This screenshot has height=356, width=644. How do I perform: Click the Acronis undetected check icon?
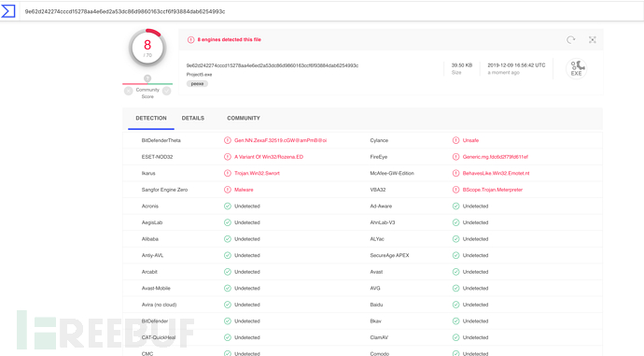point(228,206)
